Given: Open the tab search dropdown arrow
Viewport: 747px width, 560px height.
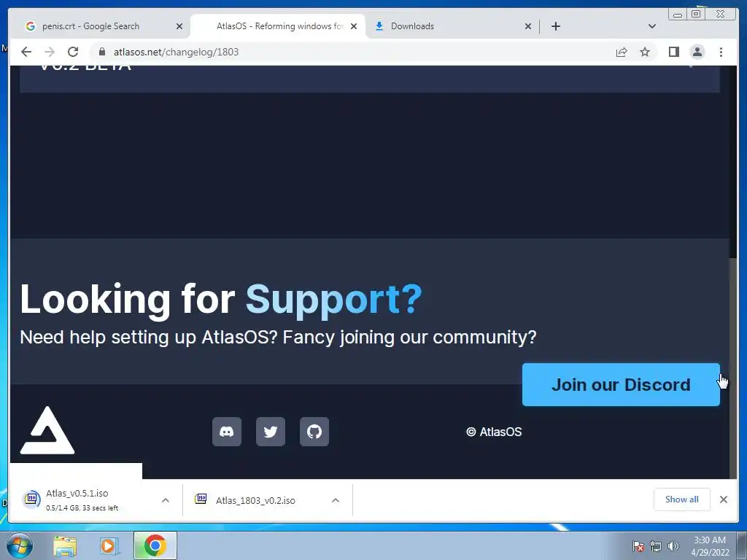Looking at the screenshot, I should click(x=652, y=26).
